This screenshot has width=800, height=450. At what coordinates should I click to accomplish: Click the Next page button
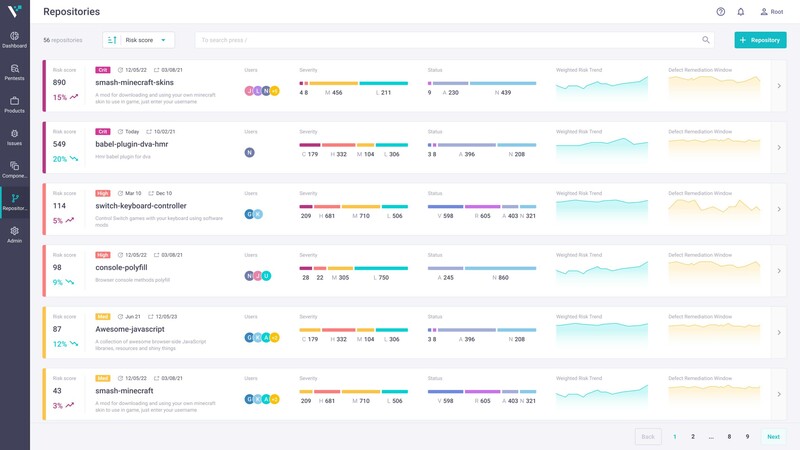(773, 437)
